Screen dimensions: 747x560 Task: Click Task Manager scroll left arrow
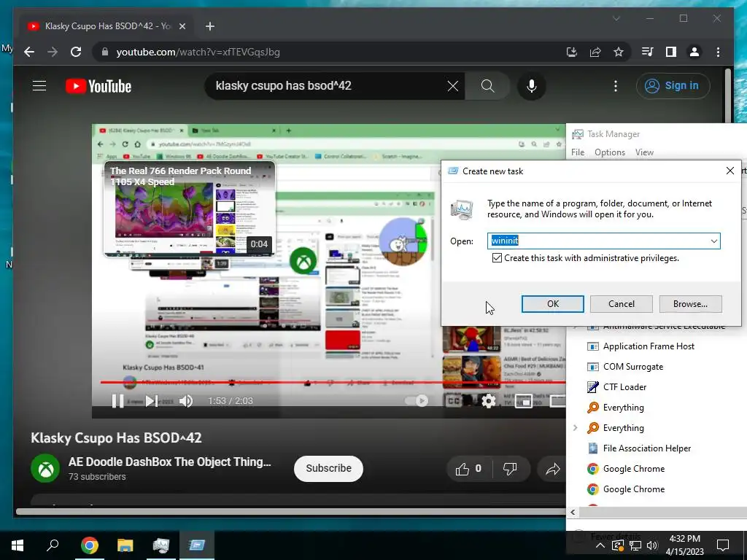pyautogui.click(x=573, y=513)
